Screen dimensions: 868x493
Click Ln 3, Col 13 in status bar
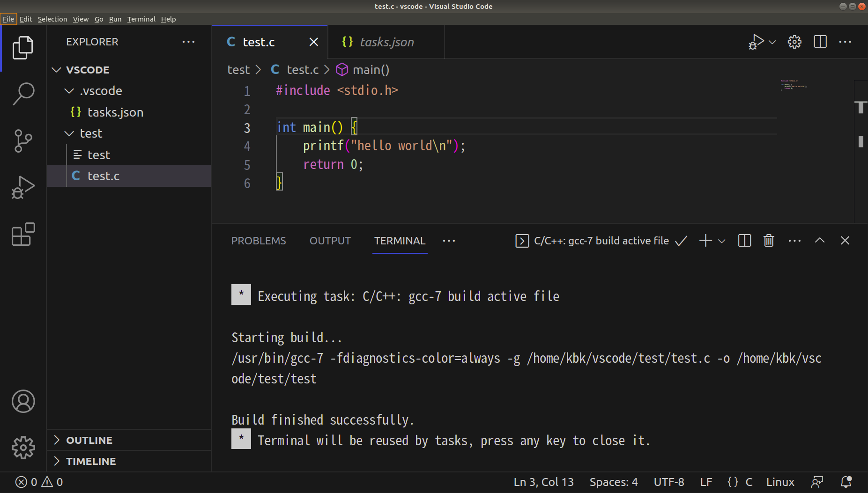543,482
